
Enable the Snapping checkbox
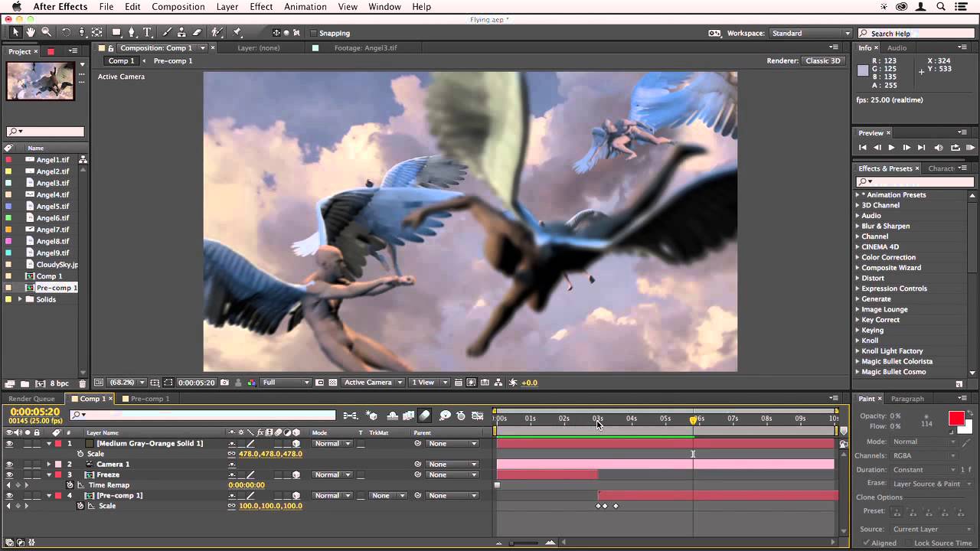(x=314, y=33)
